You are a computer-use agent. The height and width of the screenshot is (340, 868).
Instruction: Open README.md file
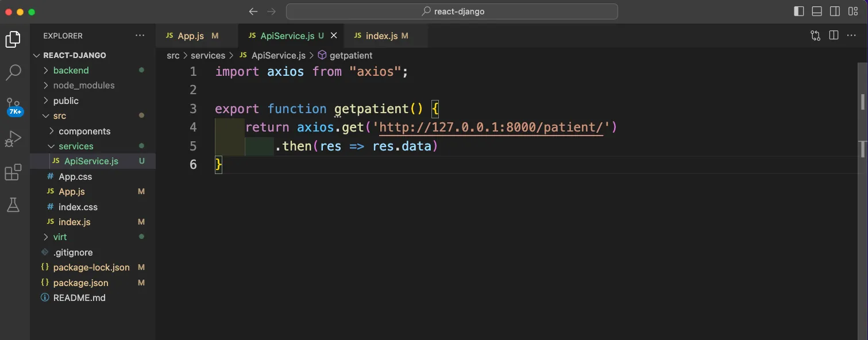(92, 297)
